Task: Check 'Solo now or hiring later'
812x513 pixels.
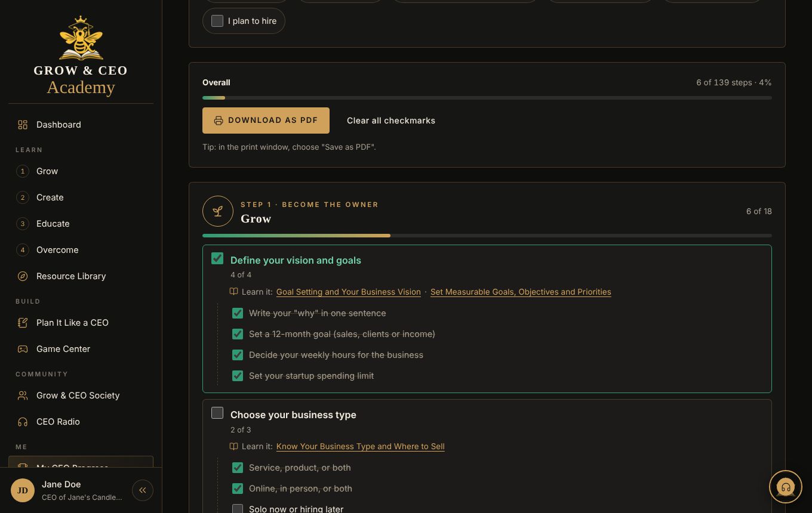Action: pos(238,509)
